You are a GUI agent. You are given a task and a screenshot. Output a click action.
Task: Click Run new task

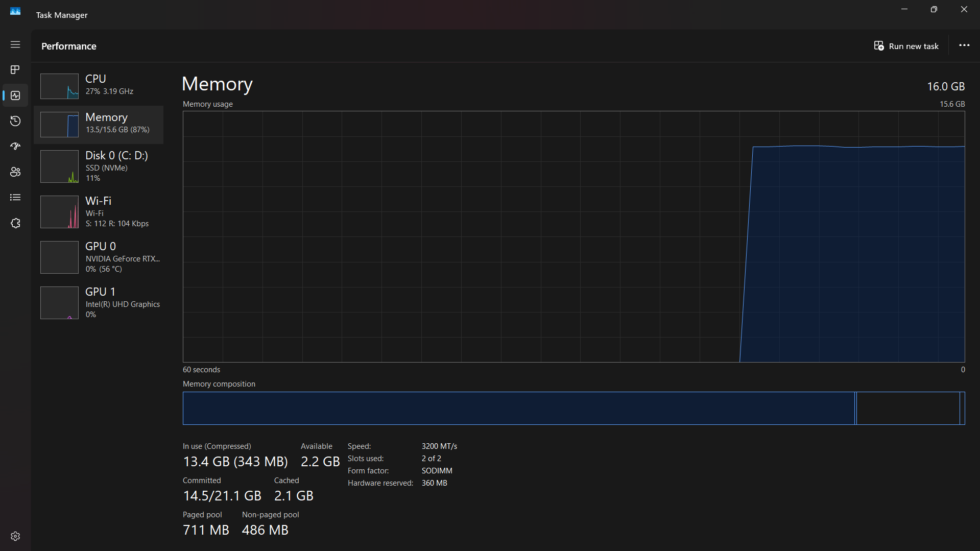(x=906, y=45)
